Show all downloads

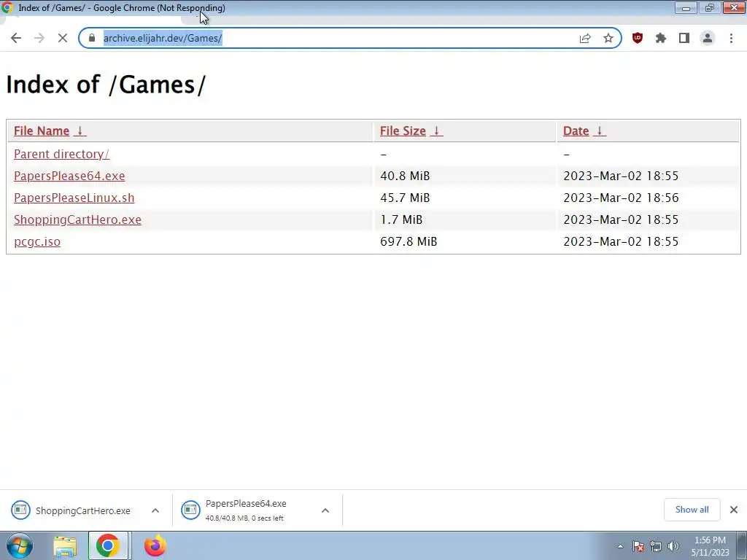692,510
